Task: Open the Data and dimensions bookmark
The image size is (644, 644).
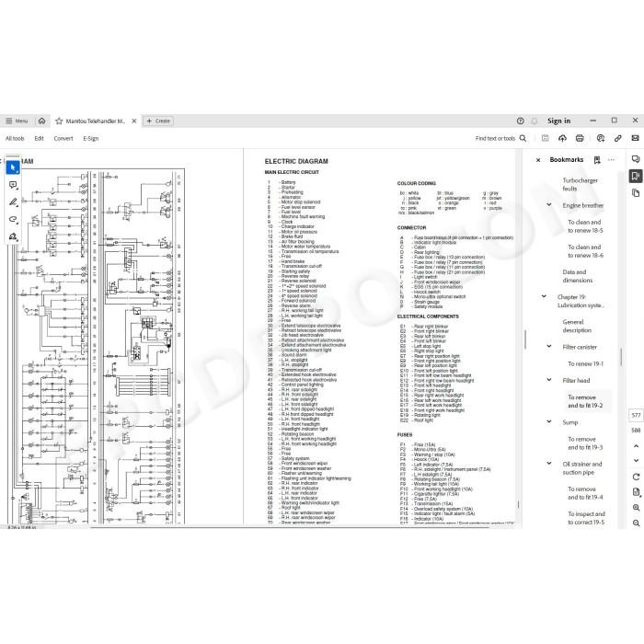Action: pos(578,276)
